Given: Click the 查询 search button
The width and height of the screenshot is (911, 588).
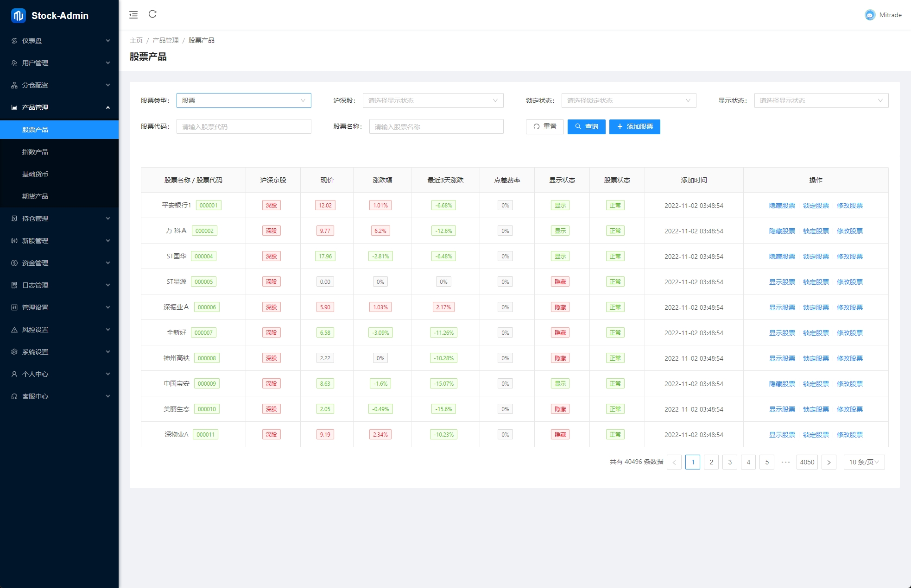Looking at the screenshot, I should [586, 126].
